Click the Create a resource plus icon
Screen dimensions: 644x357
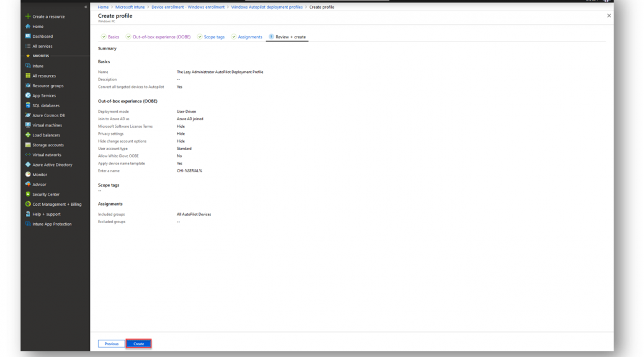28,16
